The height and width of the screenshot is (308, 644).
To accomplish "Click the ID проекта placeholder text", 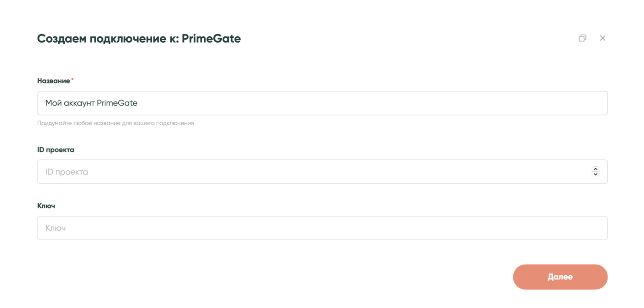I will (x=67, y=172).
